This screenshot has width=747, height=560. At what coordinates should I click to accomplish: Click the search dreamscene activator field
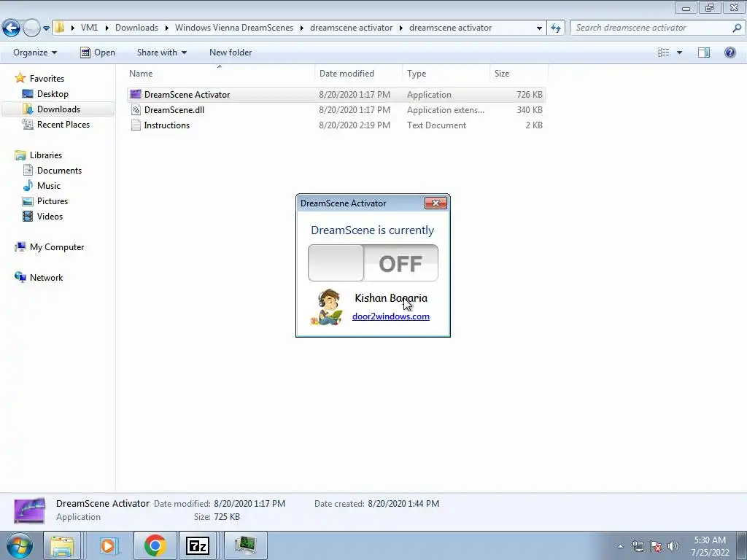[x=650, y=28]
